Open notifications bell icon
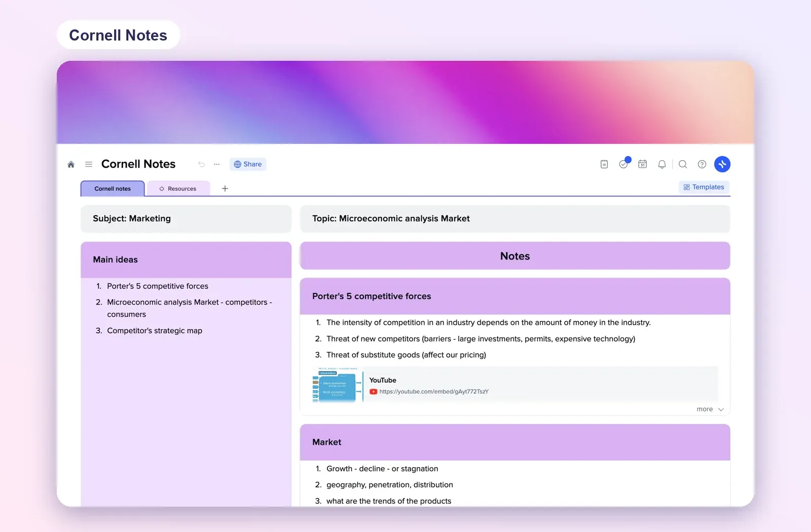The image size is (811, 532). coord(662,164)
